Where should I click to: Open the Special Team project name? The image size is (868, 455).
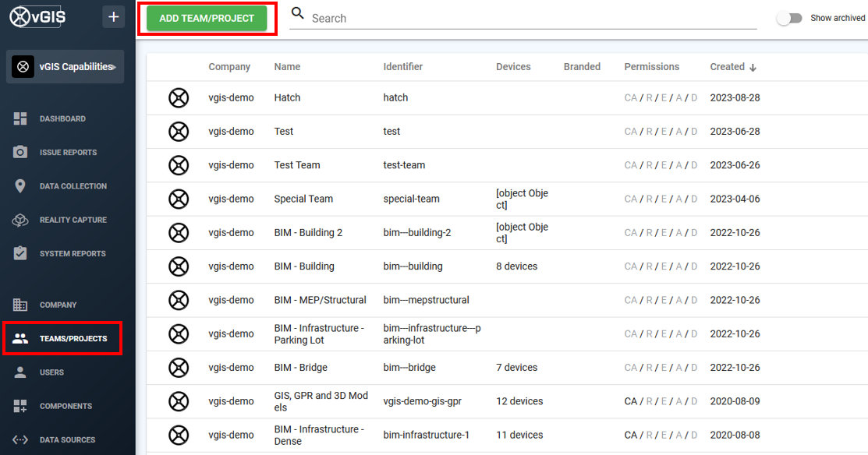tap(303, 199)
